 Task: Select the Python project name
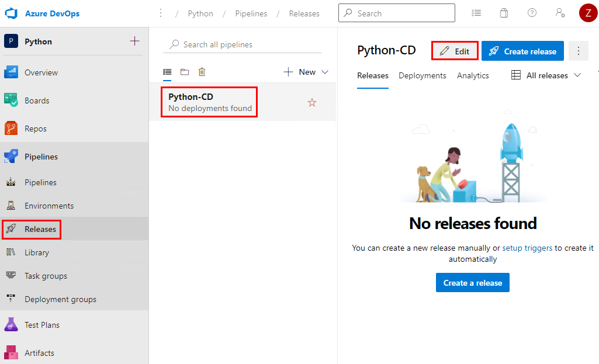click(x=38, y=41)
